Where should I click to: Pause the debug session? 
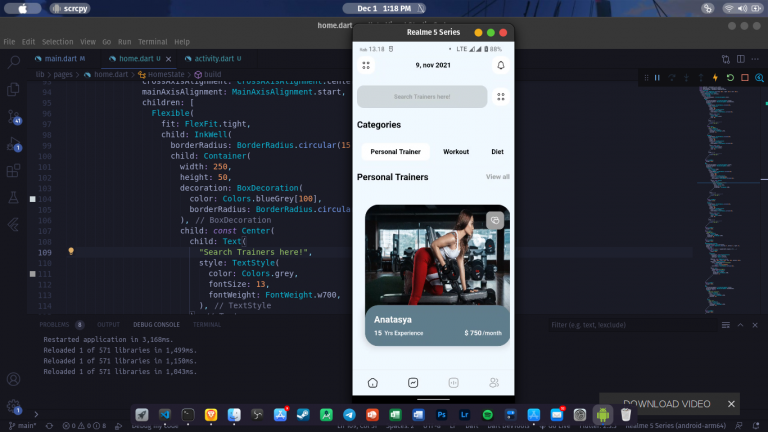[x=657, y=78]
